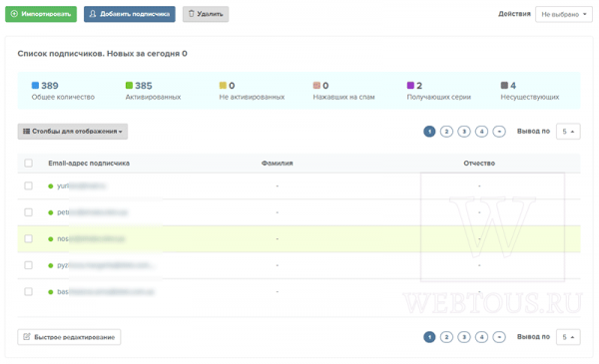Open the Действия dropdown showing Не выбрано
This screenshot has height=364, width=599.
[564, 15]
